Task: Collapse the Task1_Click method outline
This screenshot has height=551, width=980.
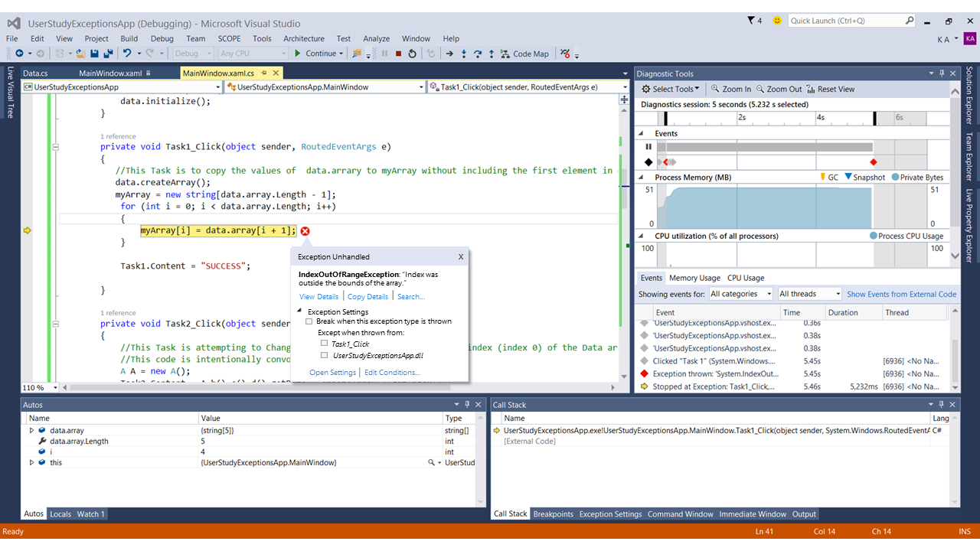Action: pos(55,147)
